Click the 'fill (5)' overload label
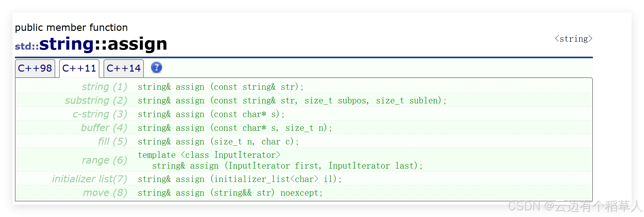644x217 pixels. tap(113, 141)
